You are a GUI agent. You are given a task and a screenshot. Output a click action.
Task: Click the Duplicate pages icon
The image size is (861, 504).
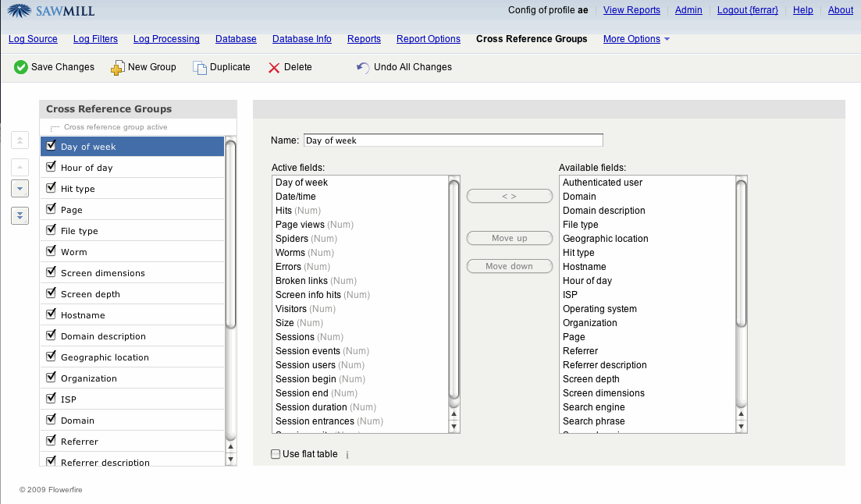tap(200, 68)
